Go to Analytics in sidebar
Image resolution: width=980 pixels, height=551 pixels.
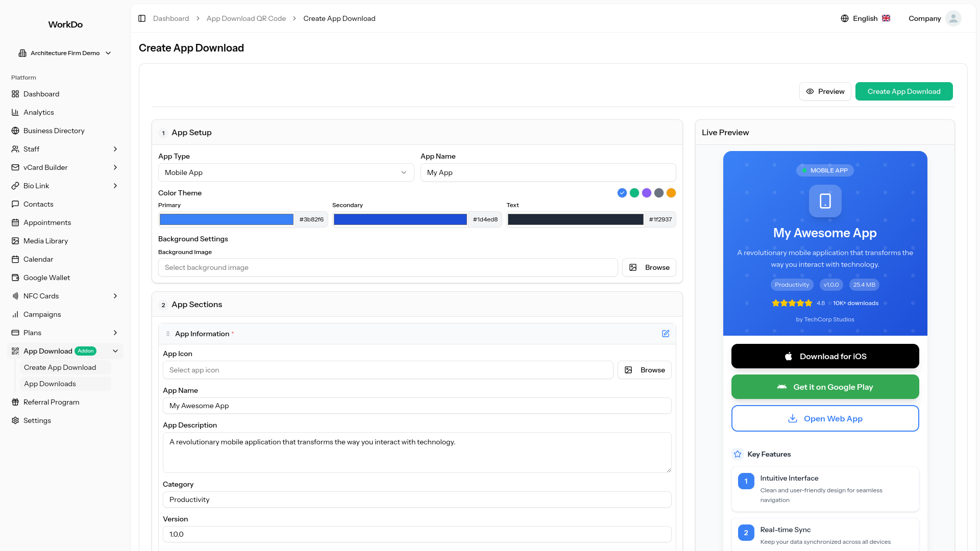39,112
